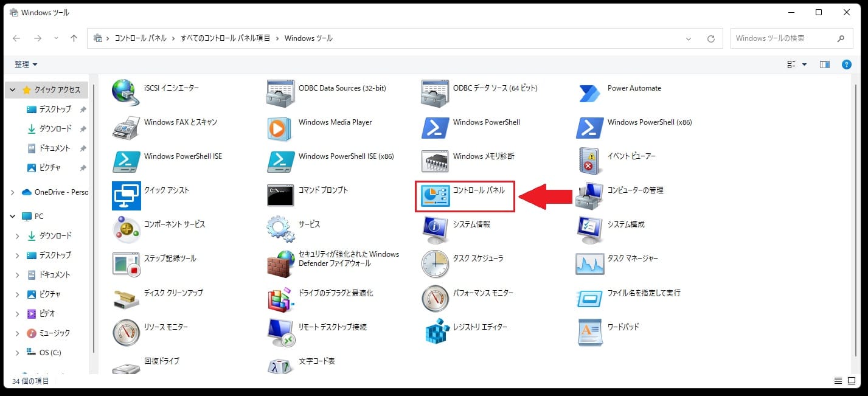Click the Windows ツールの検索 search box

[x=791, y=38]
